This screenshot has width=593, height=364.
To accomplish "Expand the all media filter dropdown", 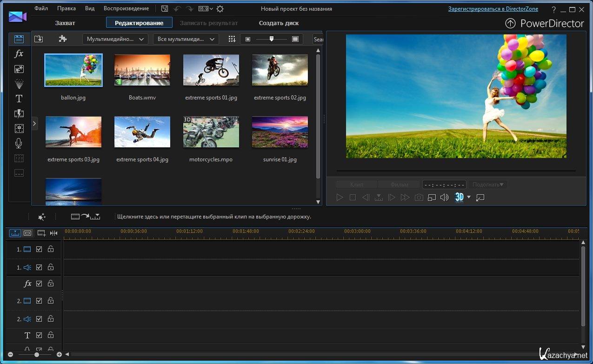I will pos(186,39).
